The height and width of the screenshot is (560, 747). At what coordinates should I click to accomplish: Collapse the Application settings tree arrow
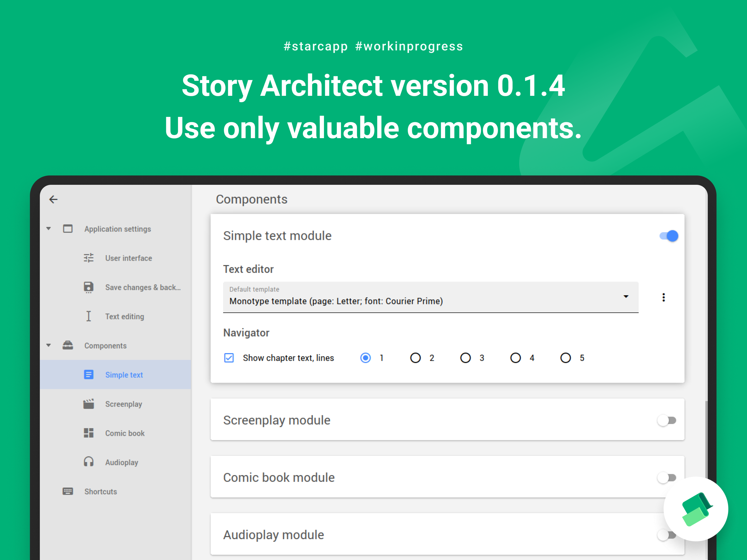[49, 229]
